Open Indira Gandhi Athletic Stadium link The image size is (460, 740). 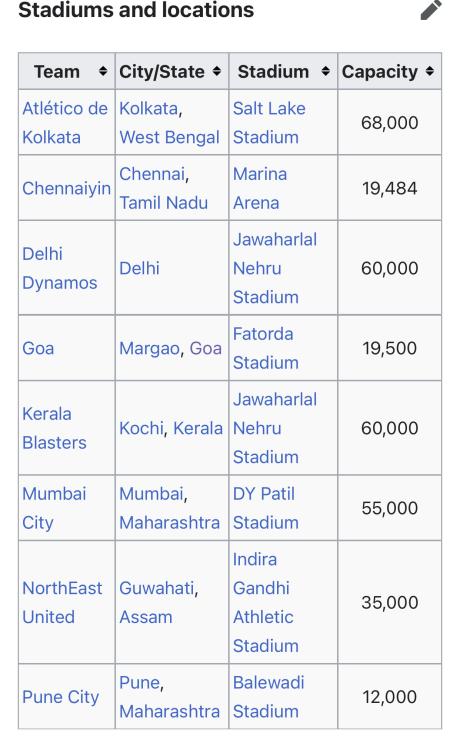click(x=266, y=602)
